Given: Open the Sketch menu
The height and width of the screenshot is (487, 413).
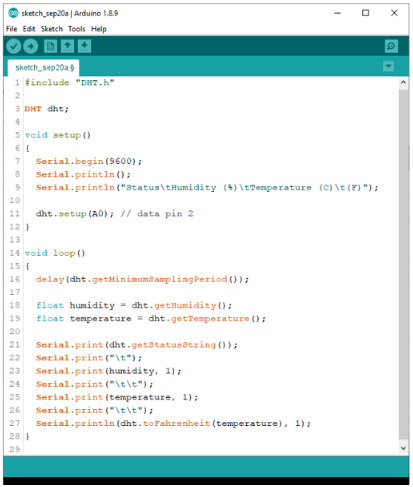Looking at the screenshot, I should pyautogui.click(x=52, y=29).
